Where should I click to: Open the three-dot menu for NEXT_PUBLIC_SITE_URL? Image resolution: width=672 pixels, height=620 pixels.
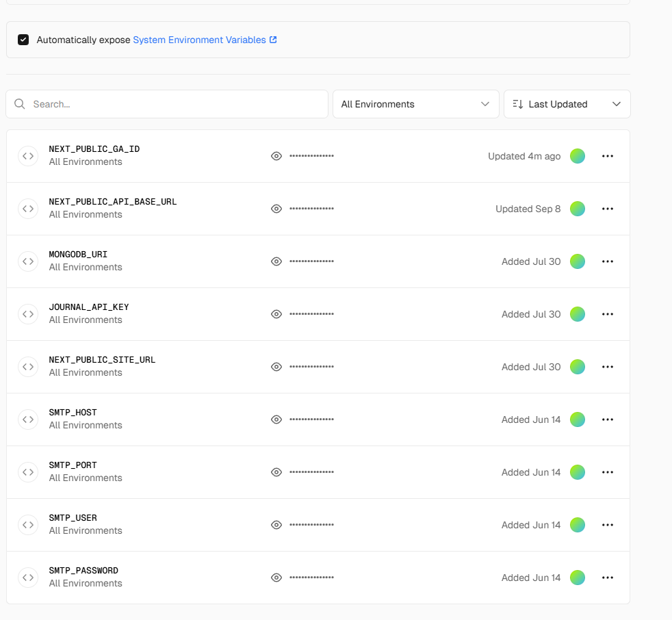point(607,367)
